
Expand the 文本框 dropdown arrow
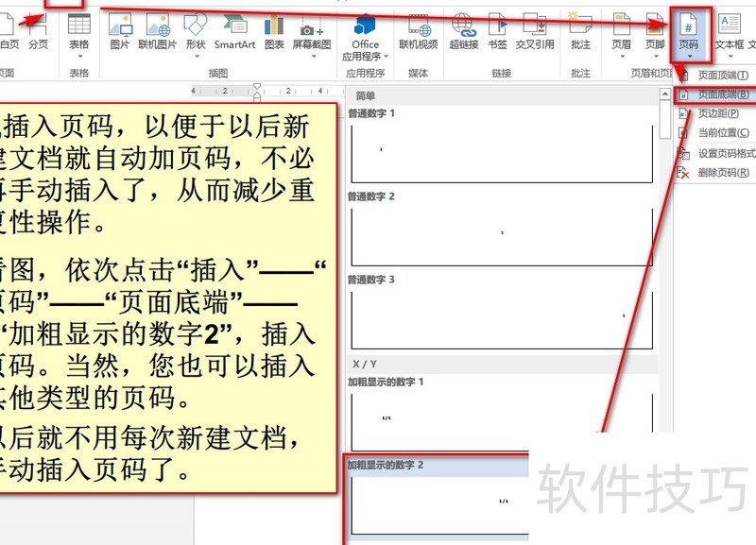click(x=730, y=57)
